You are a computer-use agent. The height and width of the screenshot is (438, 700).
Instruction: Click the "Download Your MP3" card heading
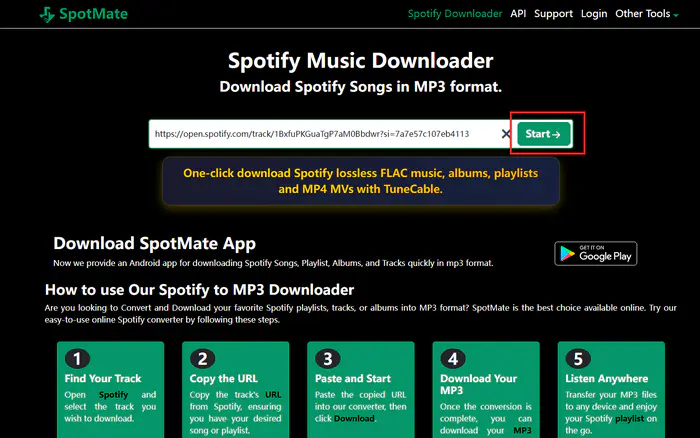pyautogui.click(x=478, y=384)
